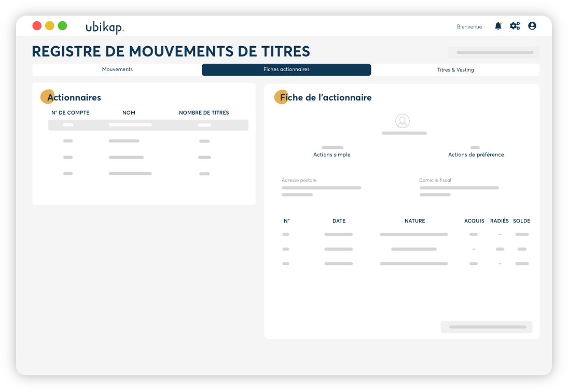Sort by N° DE COMPTE column header
This screenshot has height=392, width=568.
click(70, 113)
